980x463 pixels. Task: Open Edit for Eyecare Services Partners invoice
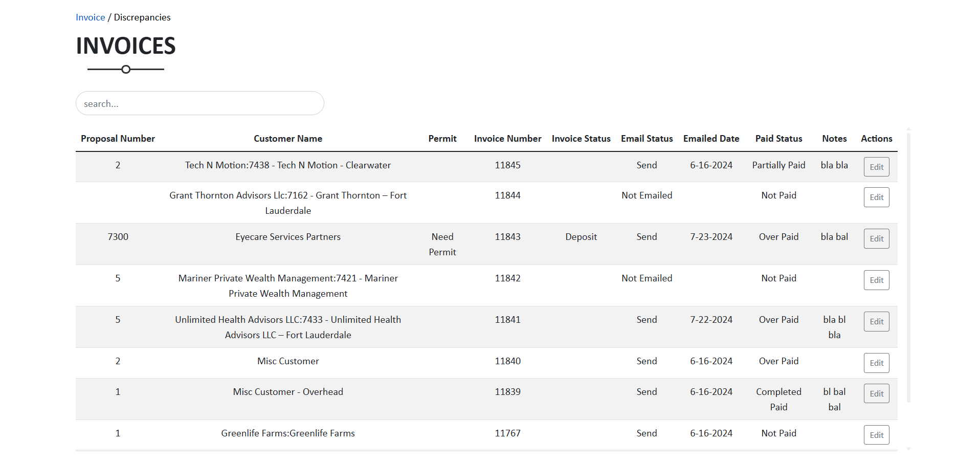pos(876,238)
